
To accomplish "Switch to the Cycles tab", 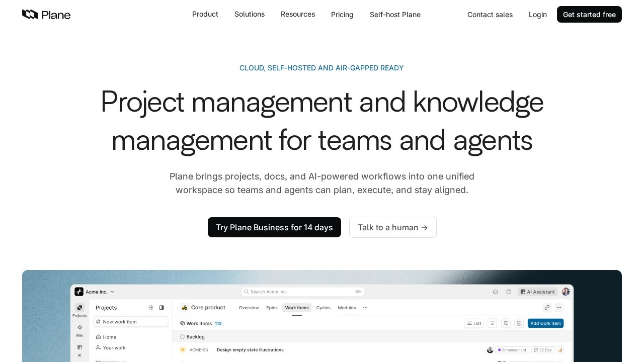I will 323,308.
